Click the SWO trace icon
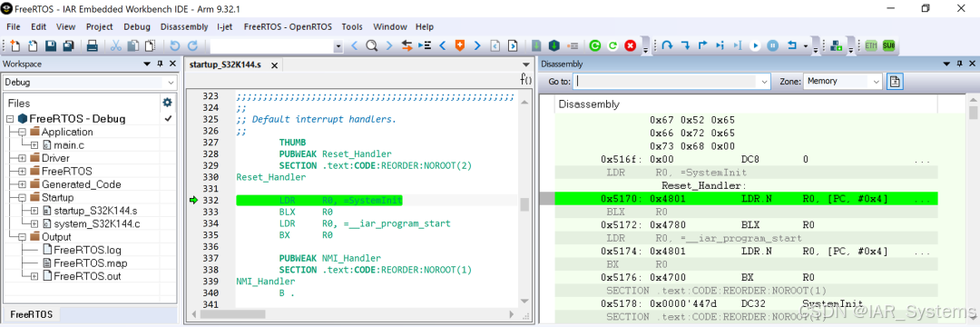 888,45
